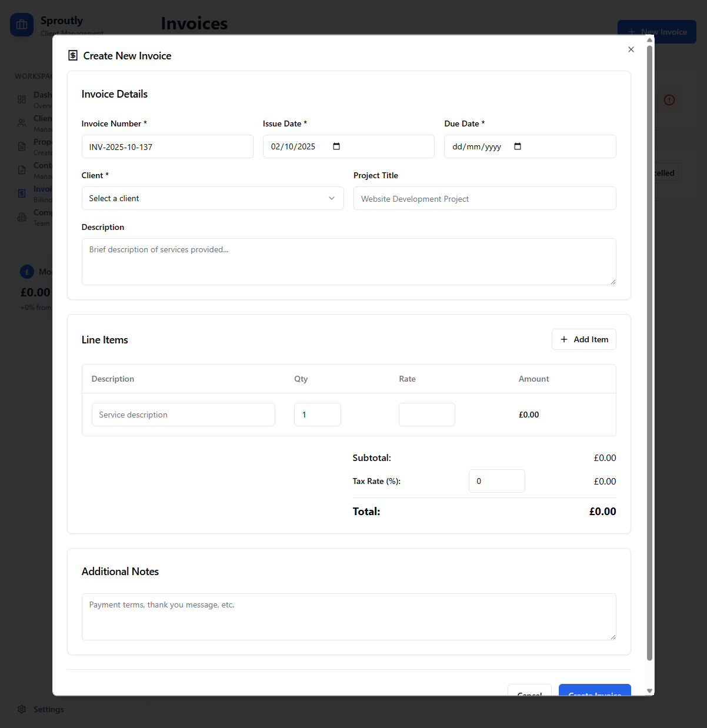
Task: Click the plus icon in Add Item
Action: click(x=564, y=339)
